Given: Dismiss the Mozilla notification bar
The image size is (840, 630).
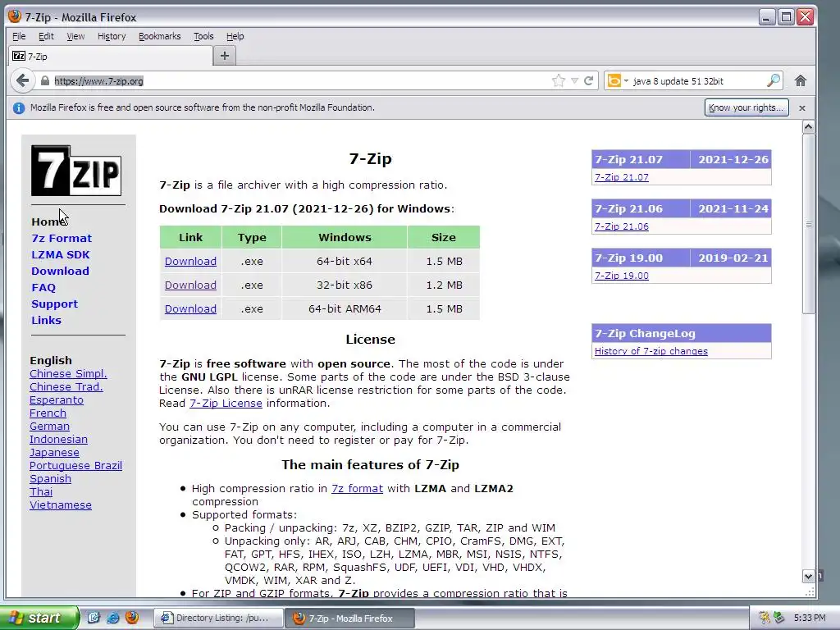Looking at the screenshot, I should 802,107.
